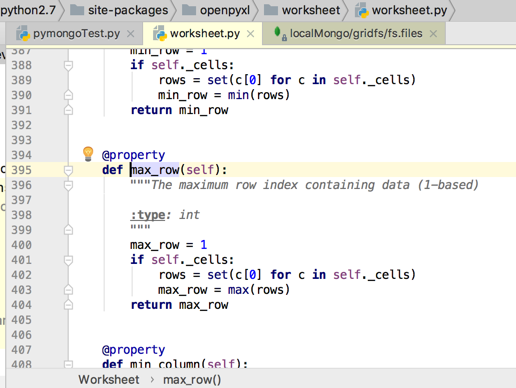Click 'max_row = max(rows)' on line 403
516x388 pixels.
(224, 290)
